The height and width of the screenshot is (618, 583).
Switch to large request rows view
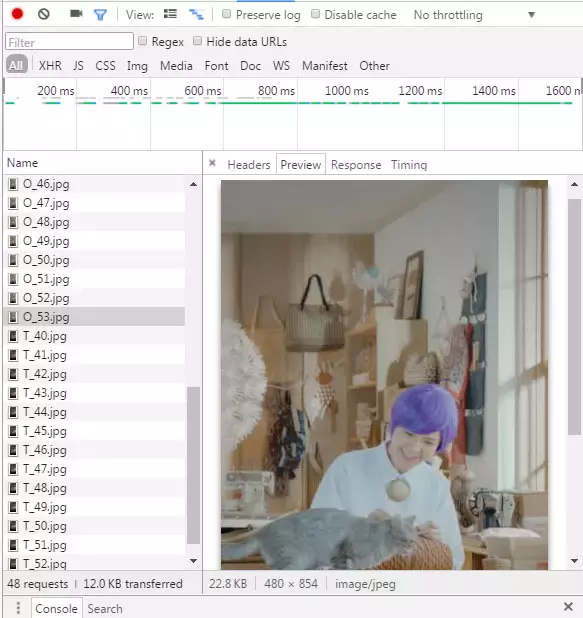(170, 14)
